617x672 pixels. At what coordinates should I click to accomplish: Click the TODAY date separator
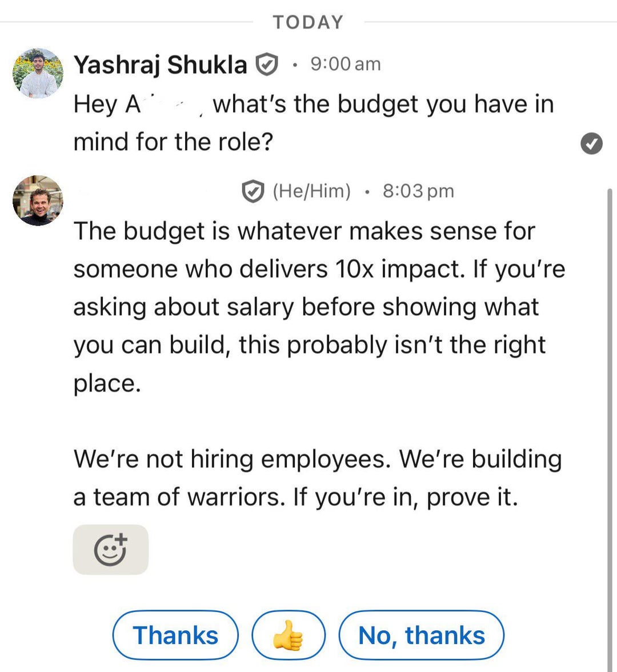pyautogui.click(x=308, y=22)
